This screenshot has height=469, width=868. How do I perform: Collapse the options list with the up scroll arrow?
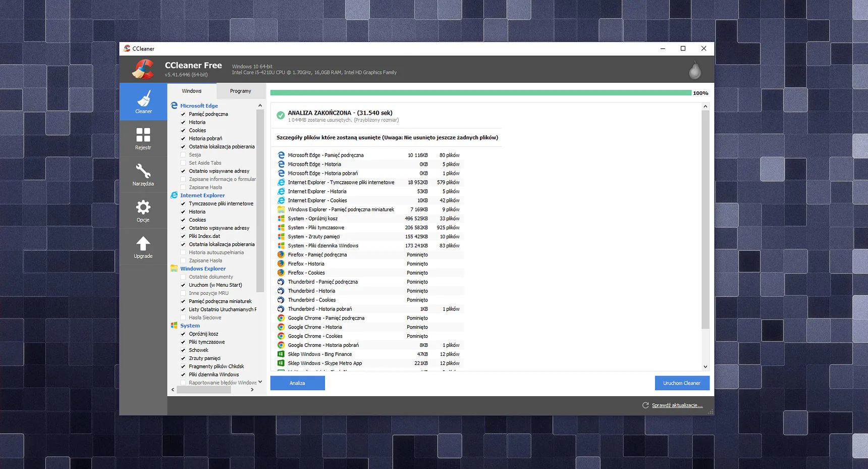[259, 105]
